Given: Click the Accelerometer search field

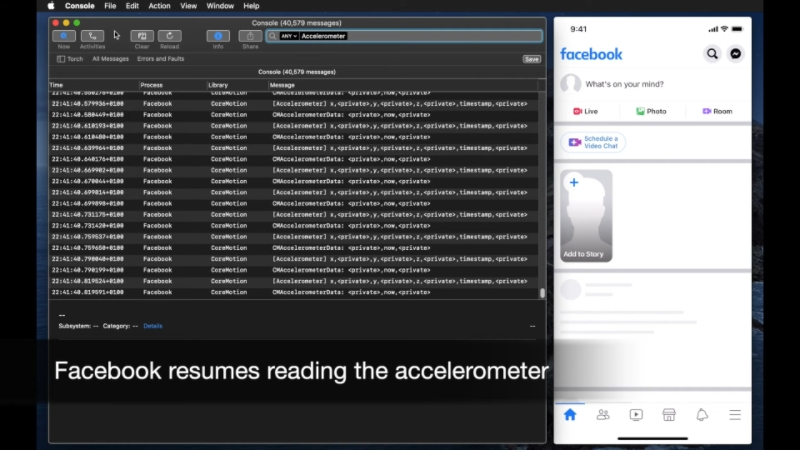Looking at the screenshot, I should click(x=404, y=36).
